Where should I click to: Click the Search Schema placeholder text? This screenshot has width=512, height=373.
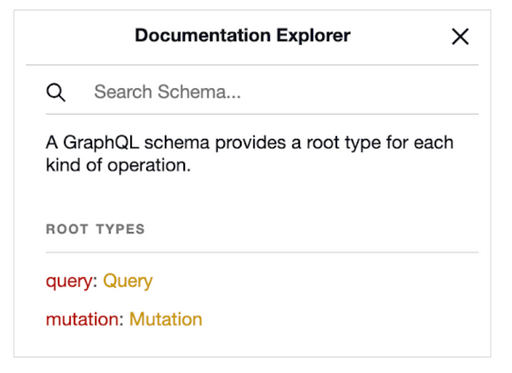(x=167, y=92)
